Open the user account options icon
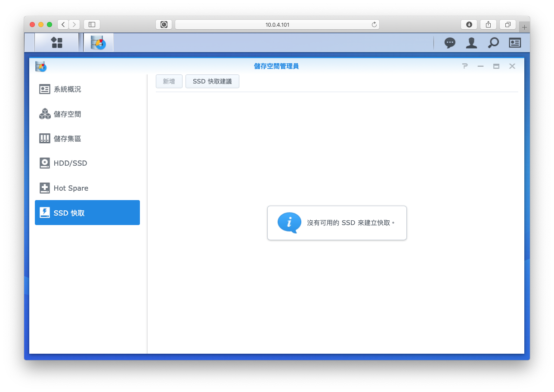The height and width of the screenshot is (392, 554). click(x=471, y=43)
